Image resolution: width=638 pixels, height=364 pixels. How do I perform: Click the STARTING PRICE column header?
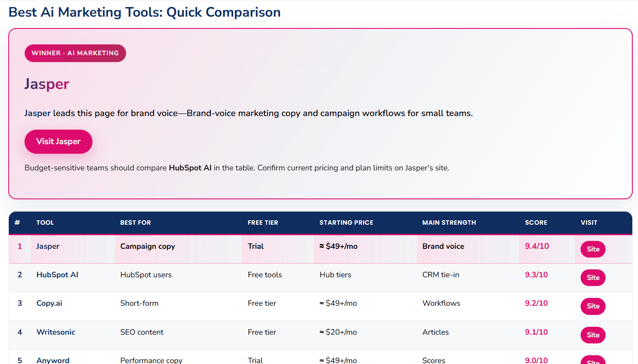(347, 223)
